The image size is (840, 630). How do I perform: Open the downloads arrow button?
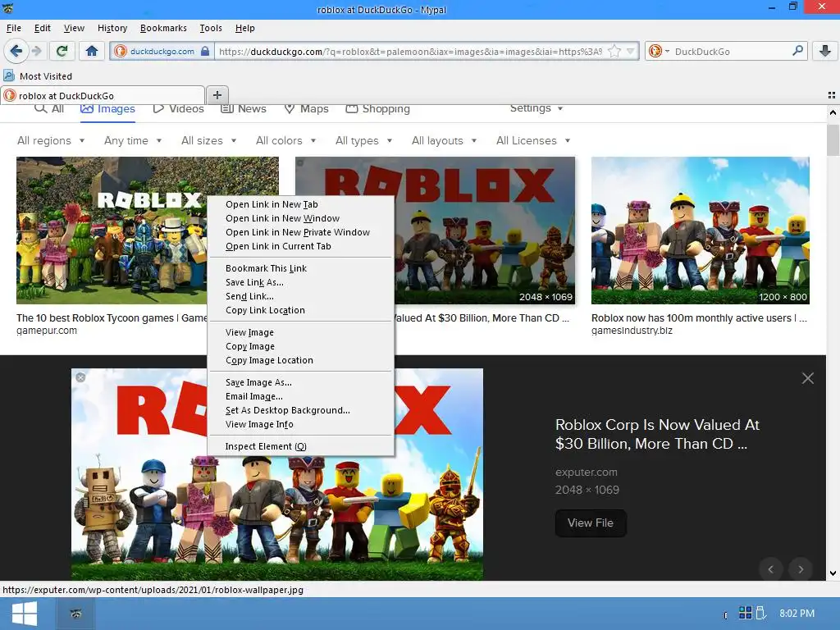tap(825, 51)
